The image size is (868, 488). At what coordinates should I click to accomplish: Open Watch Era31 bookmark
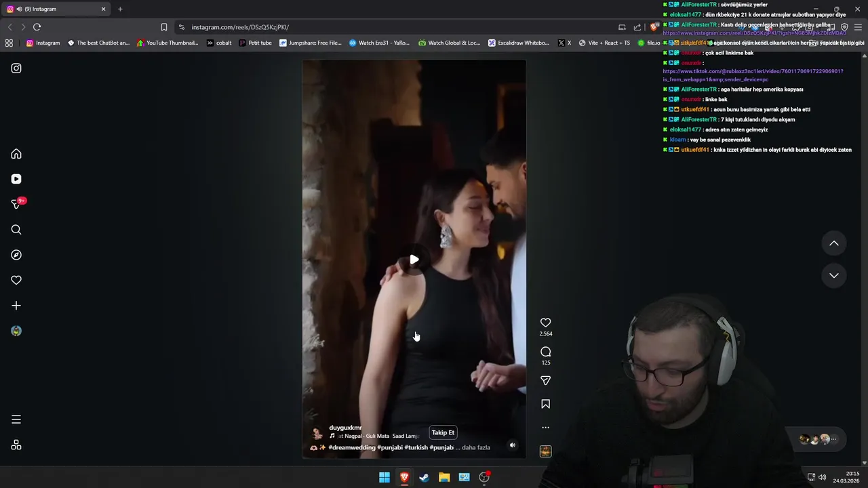coord(379,43)
